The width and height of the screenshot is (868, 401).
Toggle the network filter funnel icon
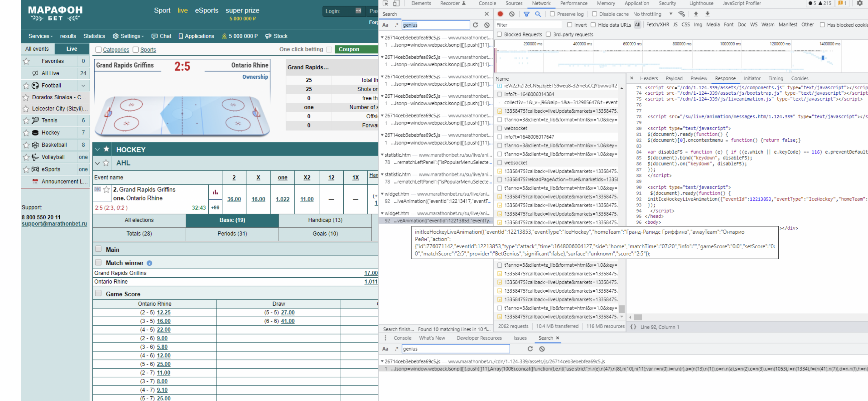526,14
